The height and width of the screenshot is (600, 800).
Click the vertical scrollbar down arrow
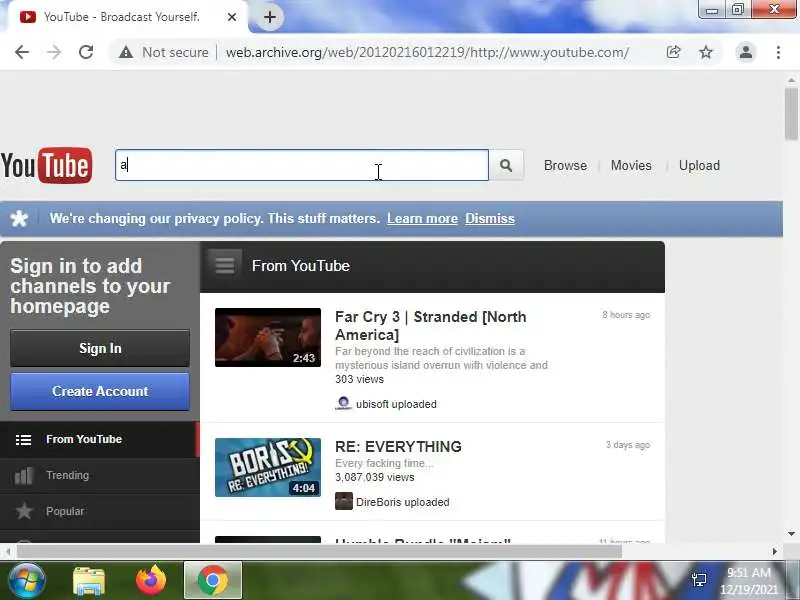click(x=791, y=534)
